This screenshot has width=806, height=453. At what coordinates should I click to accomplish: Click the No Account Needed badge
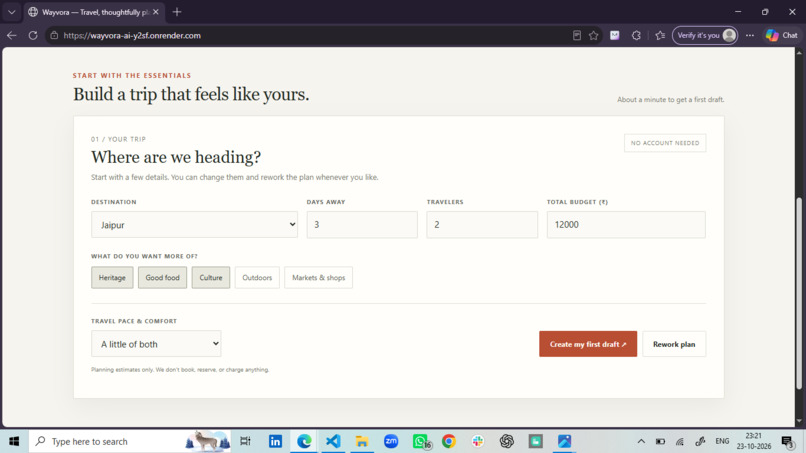point(665,143)
